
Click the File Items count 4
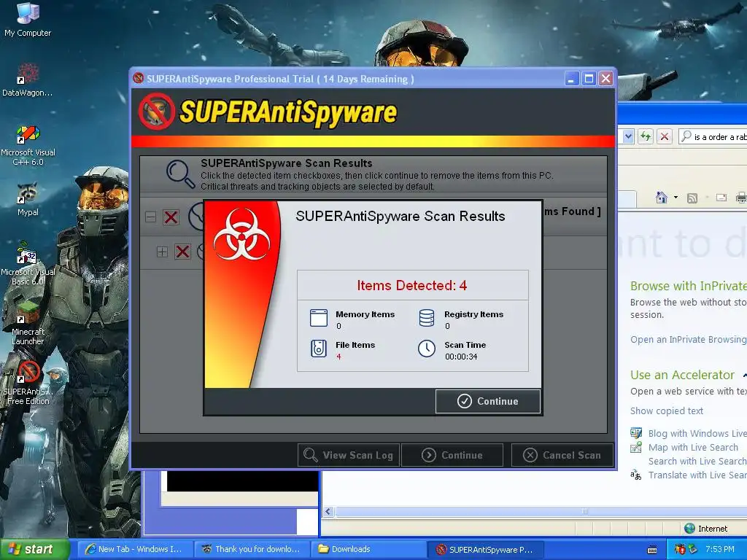[338, 357]
